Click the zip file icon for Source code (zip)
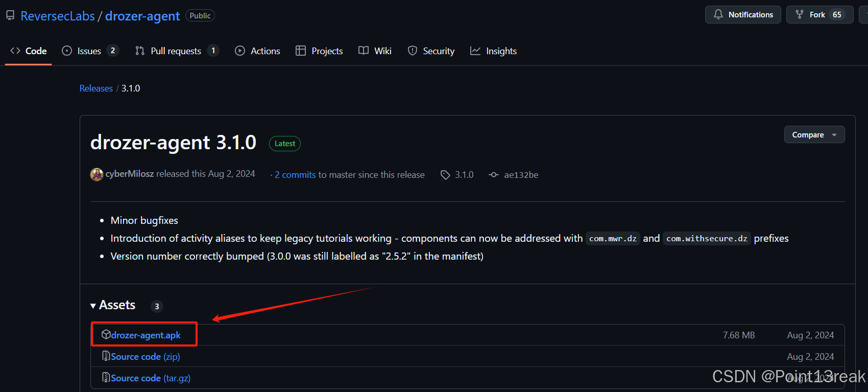This screenshot has height=392, width=868. click(106, 356)
